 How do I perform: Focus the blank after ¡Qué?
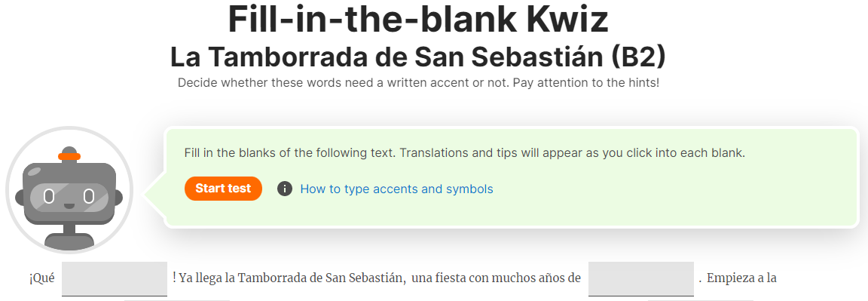coord(115,279)
